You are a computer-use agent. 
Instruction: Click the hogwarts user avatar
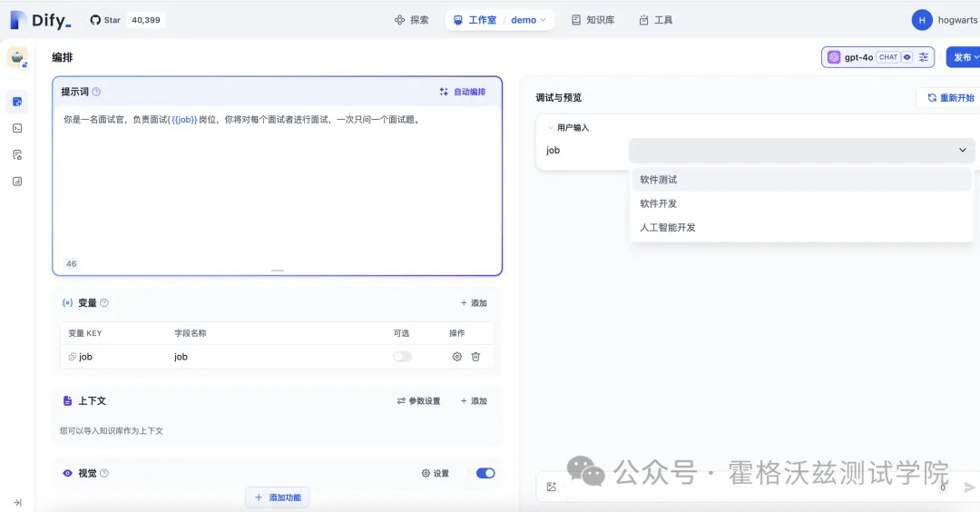point(922,20)
